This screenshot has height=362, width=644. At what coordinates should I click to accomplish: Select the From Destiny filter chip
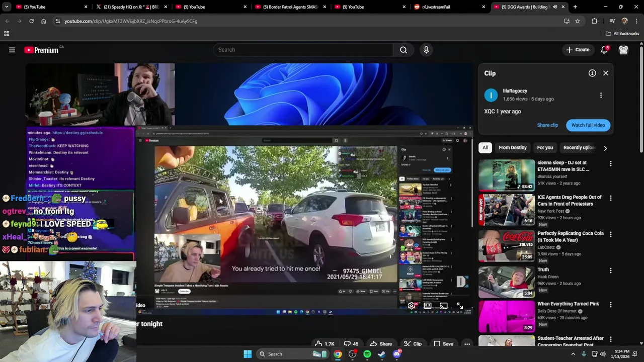(513, 148)
